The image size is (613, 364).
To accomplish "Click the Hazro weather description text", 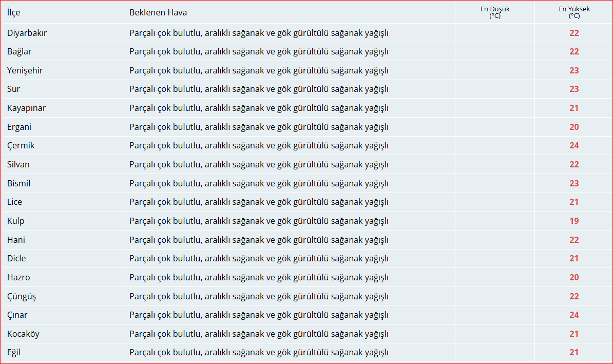I will coord(259,278).
